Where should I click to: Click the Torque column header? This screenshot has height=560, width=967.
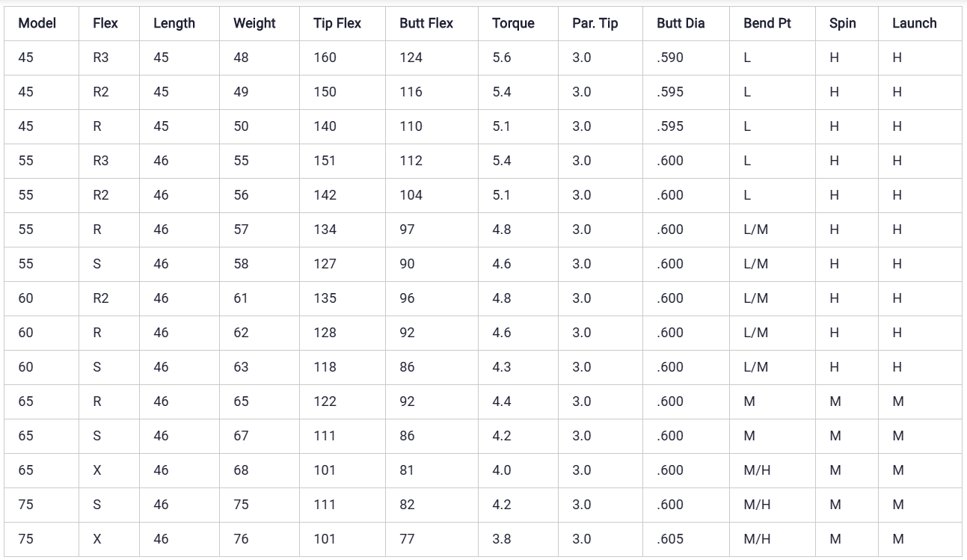pos(513,23)
